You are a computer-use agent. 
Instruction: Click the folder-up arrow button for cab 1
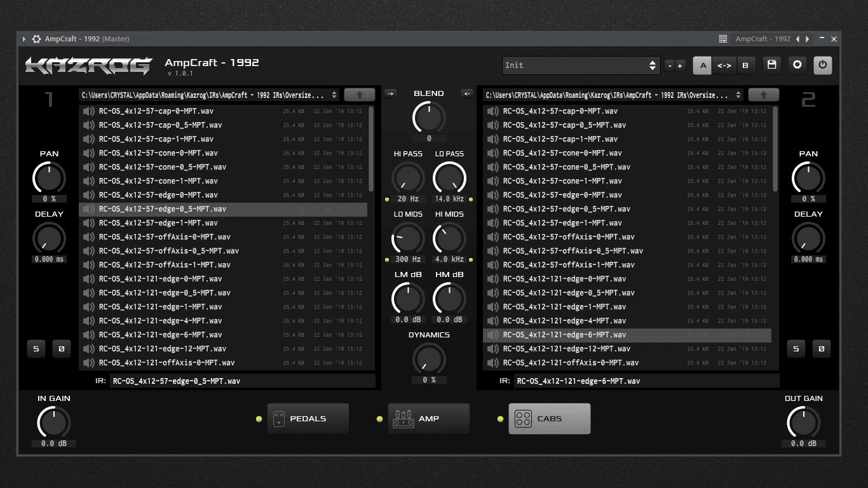pos(360,95)
